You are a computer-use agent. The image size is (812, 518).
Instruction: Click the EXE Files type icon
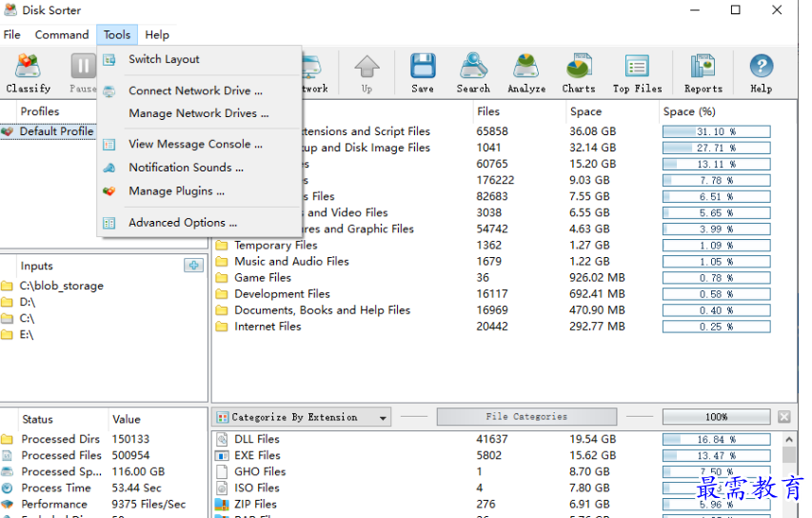pos(222,456)
